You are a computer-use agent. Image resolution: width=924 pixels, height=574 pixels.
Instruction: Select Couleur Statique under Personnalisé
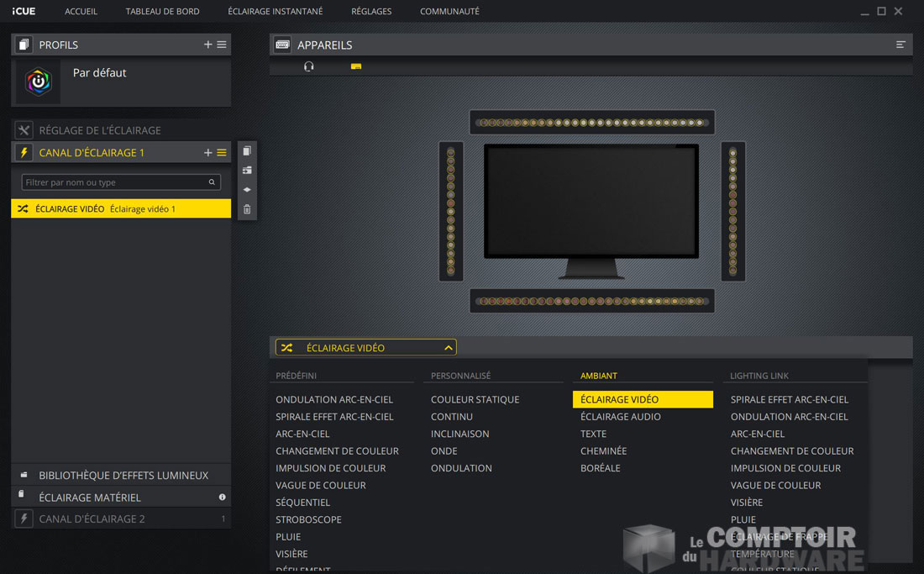475,399
